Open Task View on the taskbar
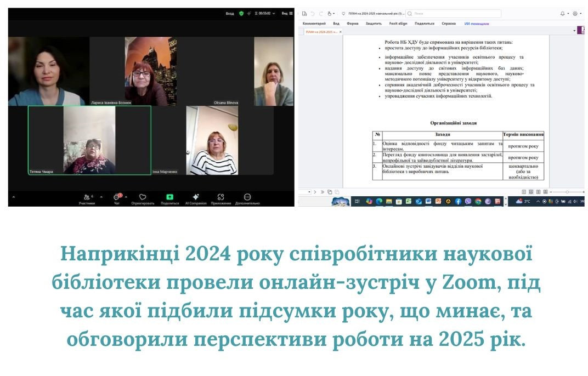The height and width of the screenshot is (376, 588). tap(357, 201)
